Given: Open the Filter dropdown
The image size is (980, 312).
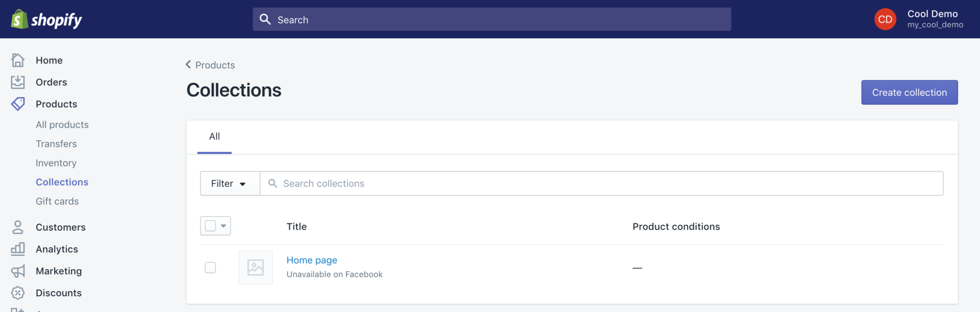Looking at the screenshot, I should tap(229, 184).
